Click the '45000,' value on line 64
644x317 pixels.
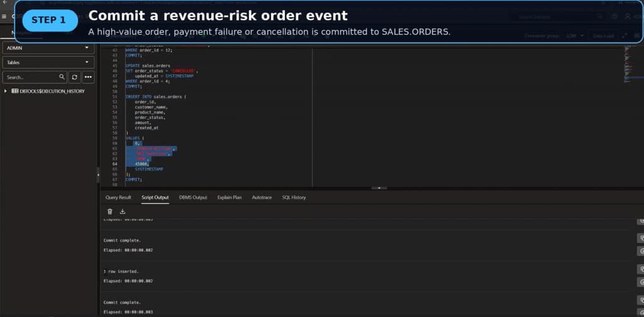142,164
